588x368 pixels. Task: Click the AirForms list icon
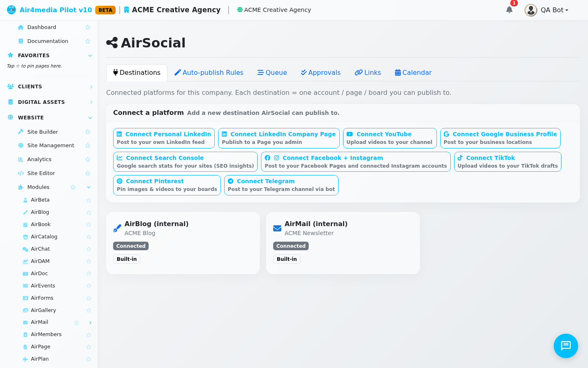point(25,298)
